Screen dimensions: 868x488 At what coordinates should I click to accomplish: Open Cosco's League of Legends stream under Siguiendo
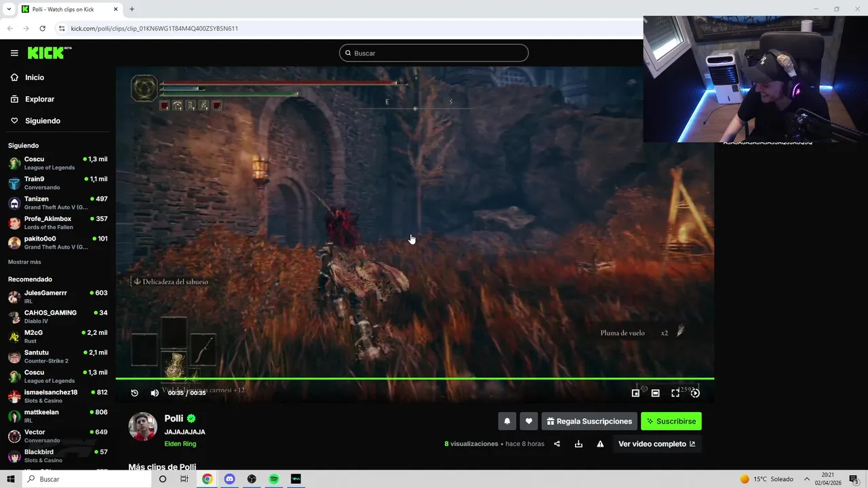58,163
